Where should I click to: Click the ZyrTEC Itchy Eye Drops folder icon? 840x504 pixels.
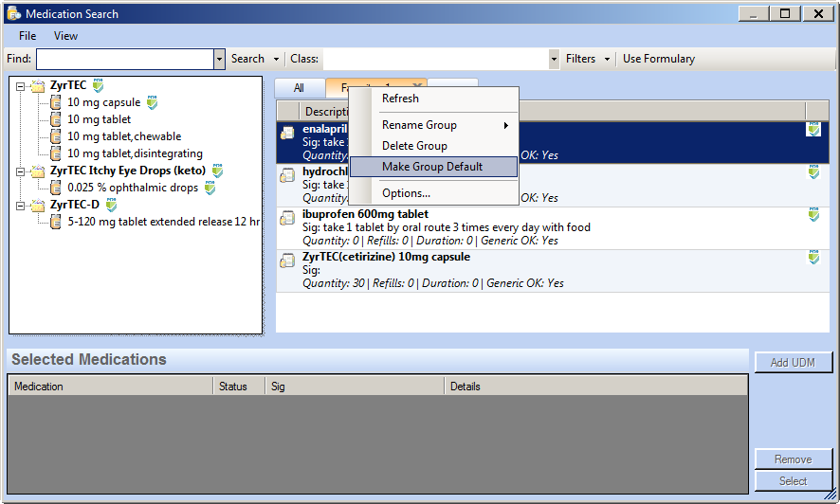pos(38,171)
